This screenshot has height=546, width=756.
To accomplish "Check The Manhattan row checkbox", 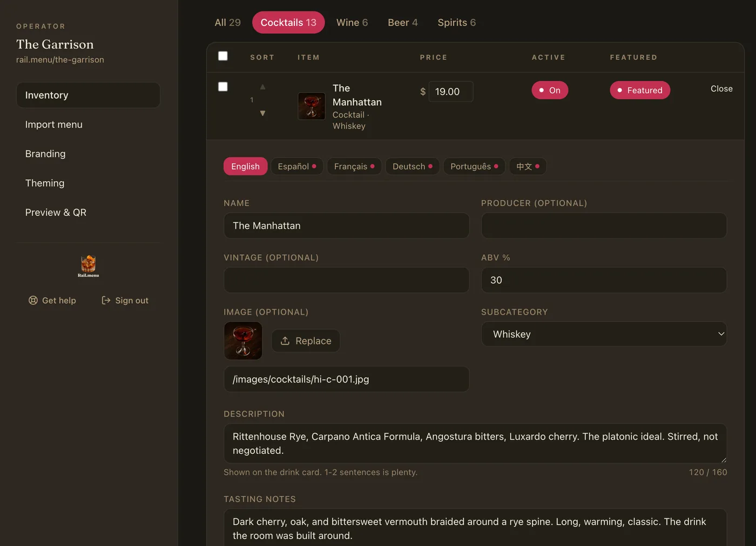I will [x=223, y=87].
